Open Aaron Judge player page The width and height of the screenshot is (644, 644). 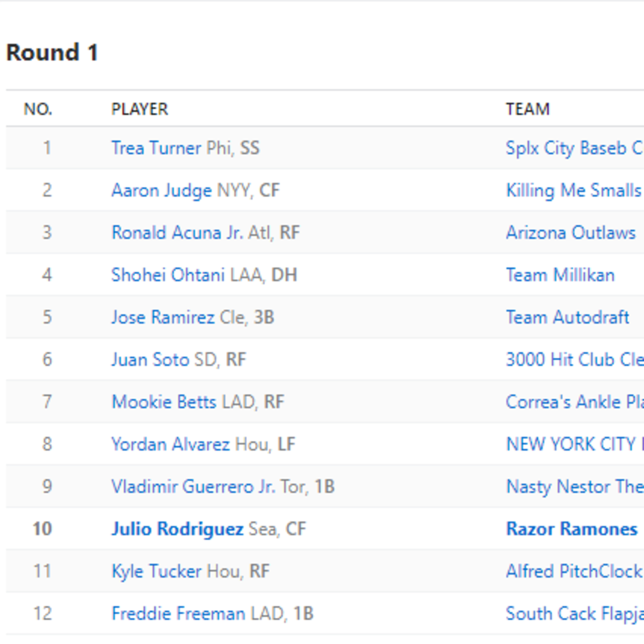[x=161, y=190]
